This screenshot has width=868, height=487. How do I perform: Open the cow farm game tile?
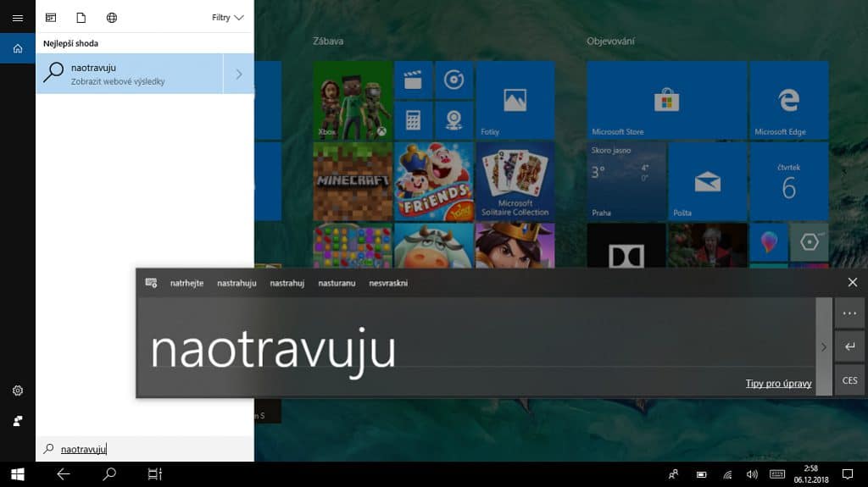point(434,246)
